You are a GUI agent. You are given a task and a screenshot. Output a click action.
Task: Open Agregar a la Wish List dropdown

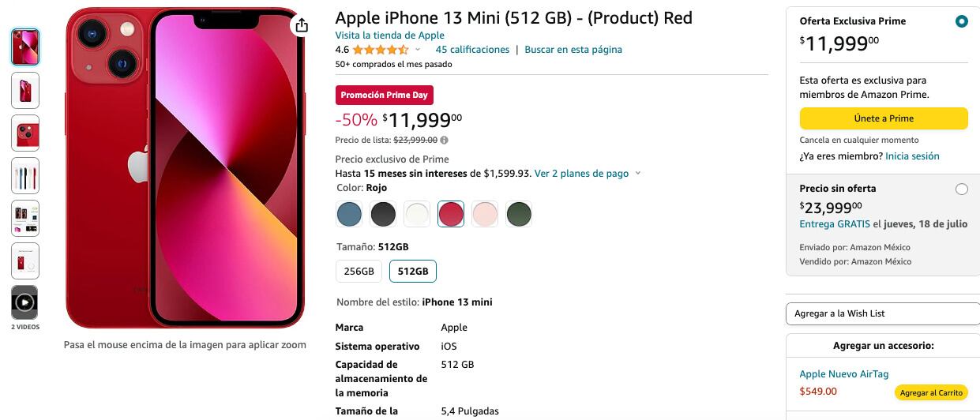(882, 313)
